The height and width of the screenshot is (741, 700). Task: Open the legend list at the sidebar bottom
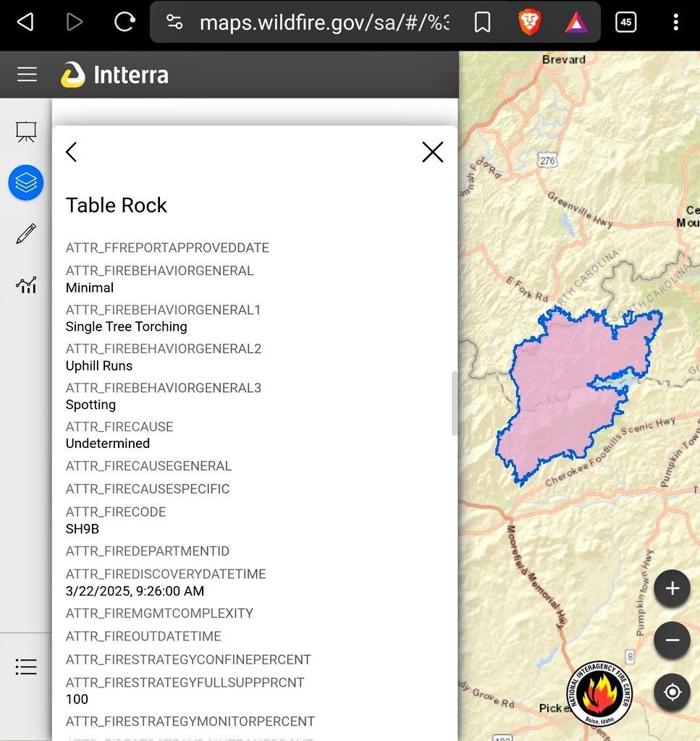[x=26, y=666]
